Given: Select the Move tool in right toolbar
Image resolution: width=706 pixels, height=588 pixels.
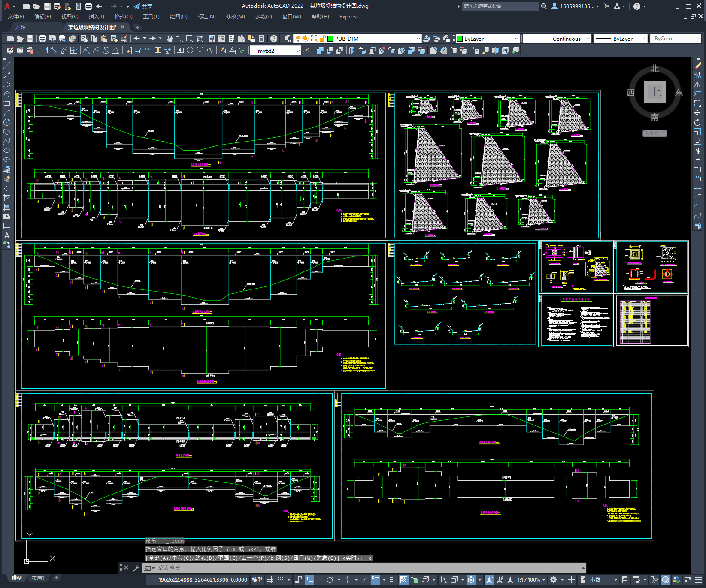Looking at the screenshot, I should point(697,113).
